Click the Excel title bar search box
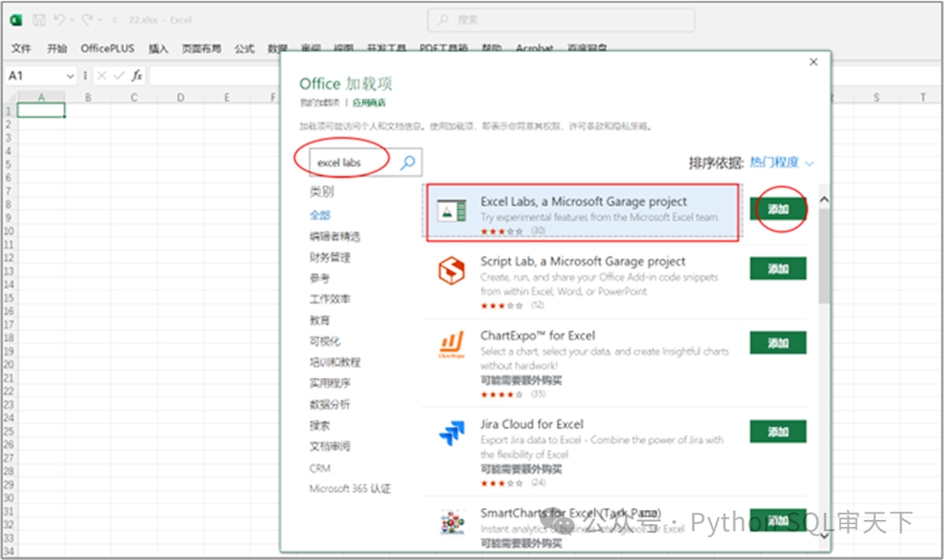Viewport: 944px width, 560px height. (561, 20)
